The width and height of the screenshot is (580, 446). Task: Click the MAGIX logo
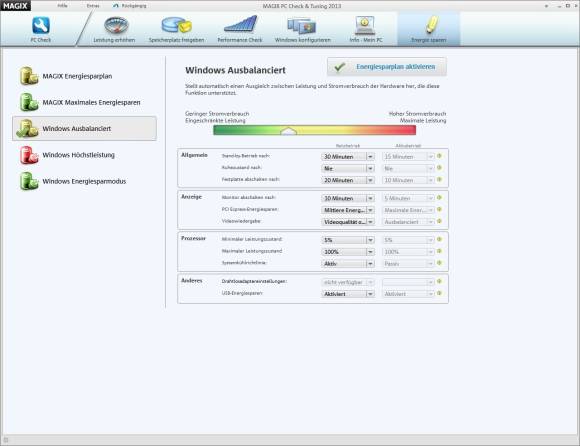point(15,6)
